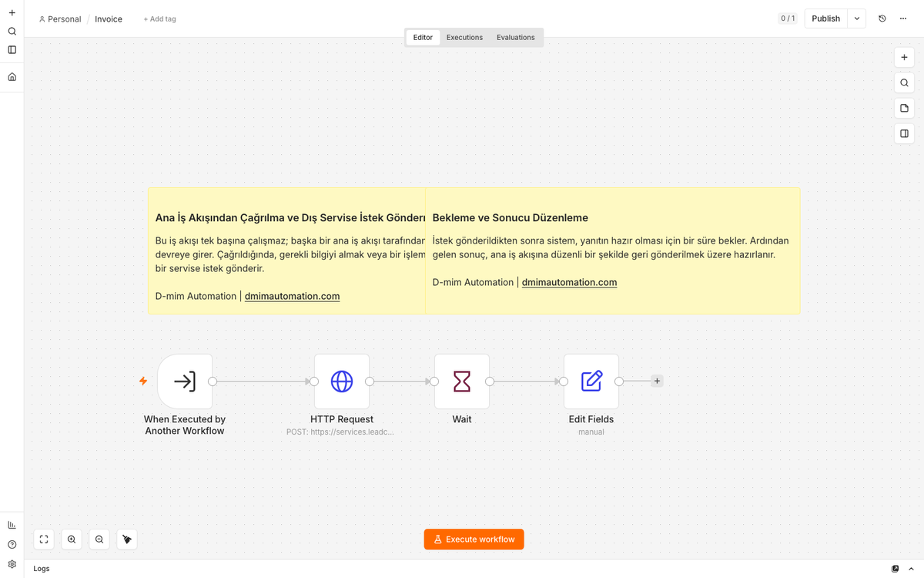
Task: Select the Wait hourglass node
Action: [x=462, y=381]
